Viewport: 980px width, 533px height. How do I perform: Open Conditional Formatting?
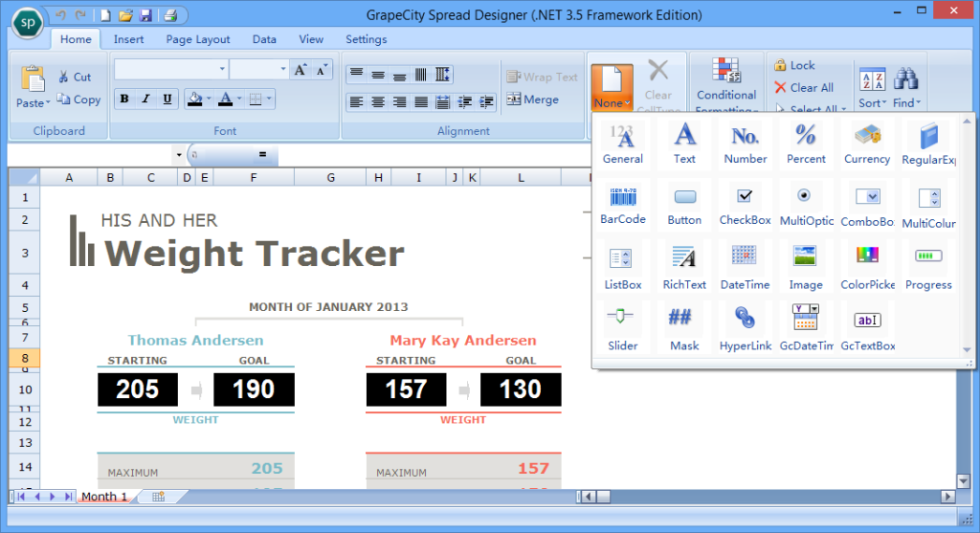[726, 85]
